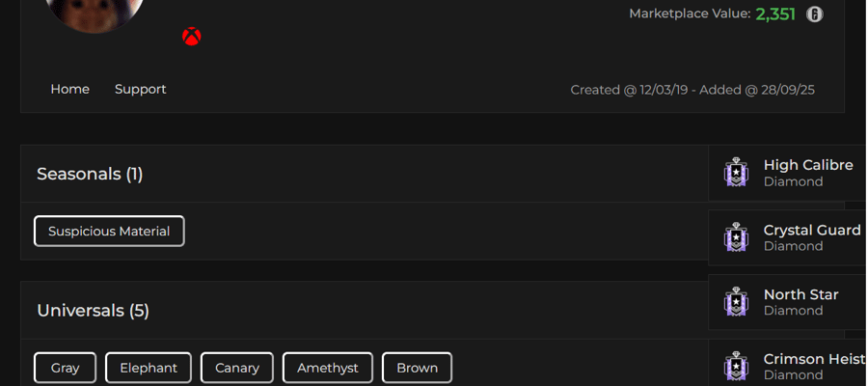
Task: Click the Crystal Guard Diamond rank badge icon
Action: click(736, 237)
